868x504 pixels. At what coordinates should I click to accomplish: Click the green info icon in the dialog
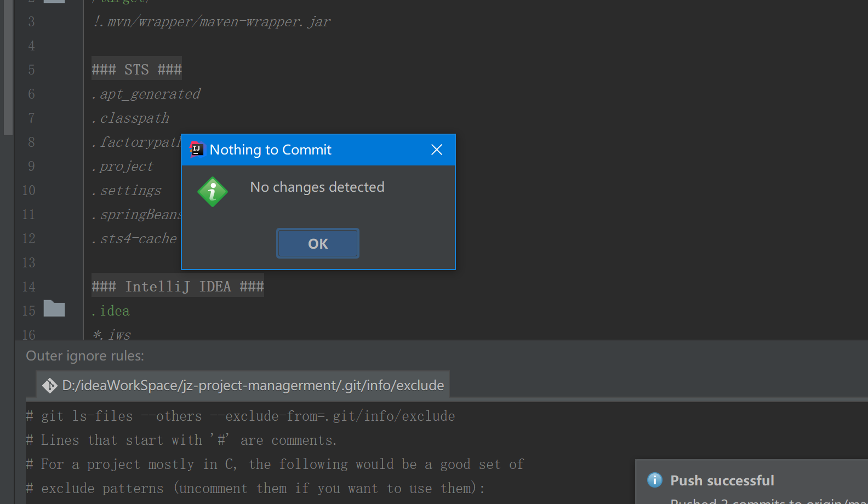click(213, 192)
